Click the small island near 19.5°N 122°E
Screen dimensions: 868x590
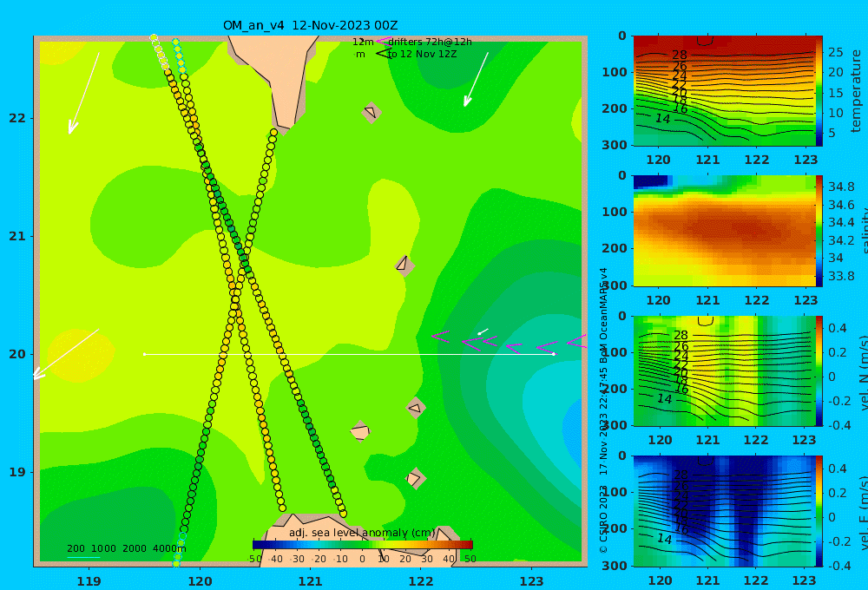(416, 408)
